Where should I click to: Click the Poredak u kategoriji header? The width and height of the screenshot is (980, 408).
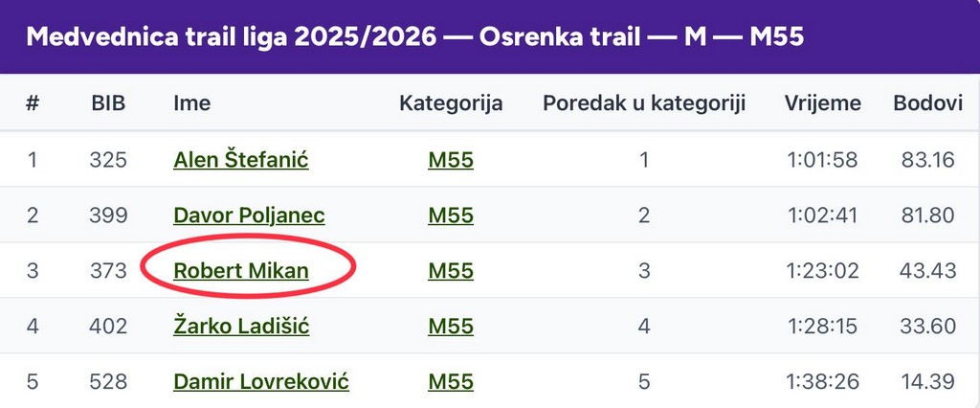[643, 103]
